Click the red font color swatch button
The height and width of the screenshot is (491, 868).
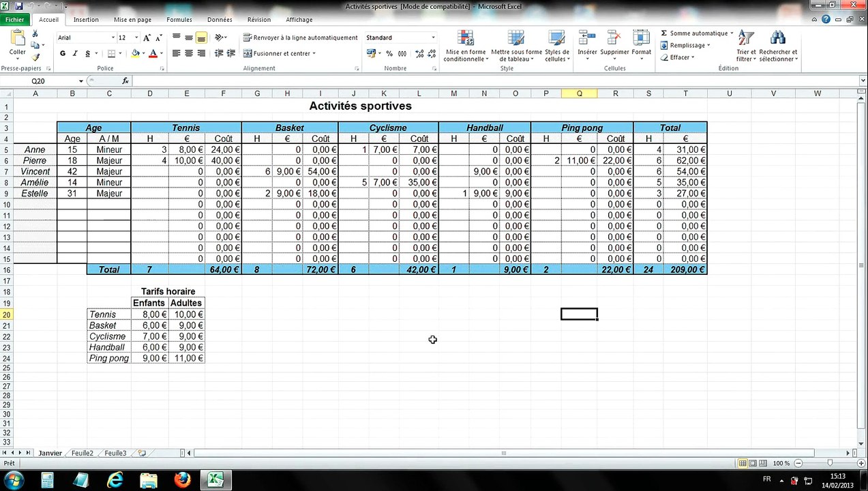point(153,53)
